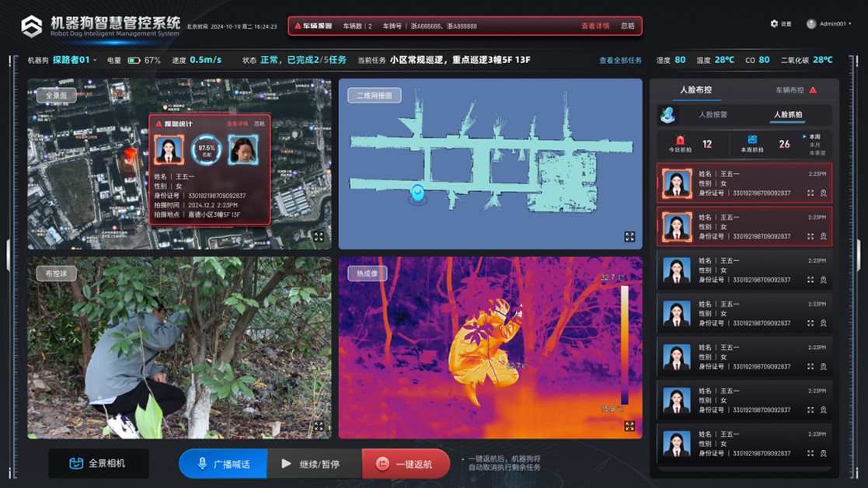
Task: Click the 车辆报警 warning triangle in banner
Action: pos(298,26)
